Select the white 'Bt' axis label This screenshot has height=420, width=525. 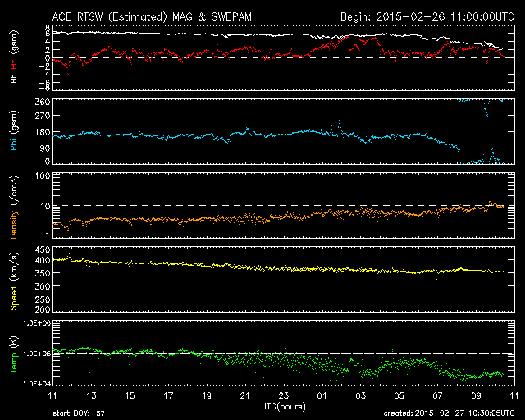point(14,80)
